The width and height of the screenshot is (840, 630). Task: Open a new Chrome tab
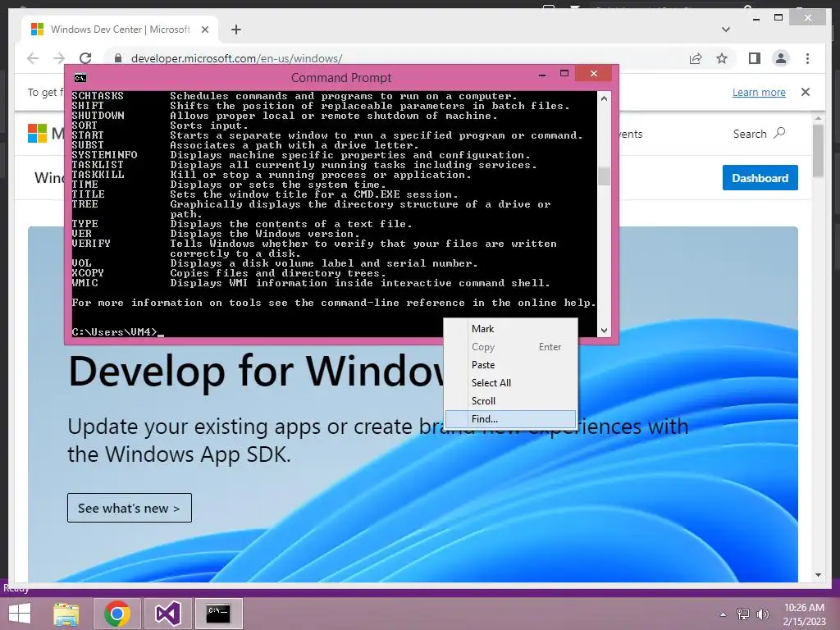coord(235,30)
